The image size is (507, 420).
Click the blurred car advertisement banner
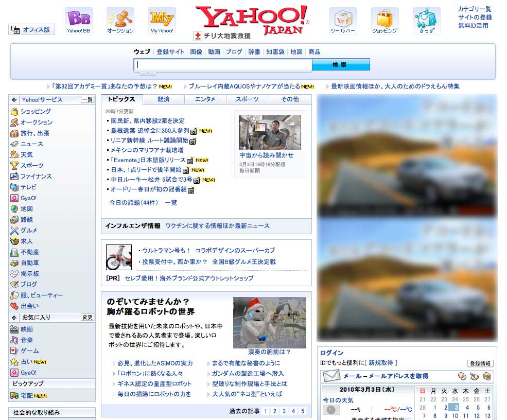[x=407, y=218]
